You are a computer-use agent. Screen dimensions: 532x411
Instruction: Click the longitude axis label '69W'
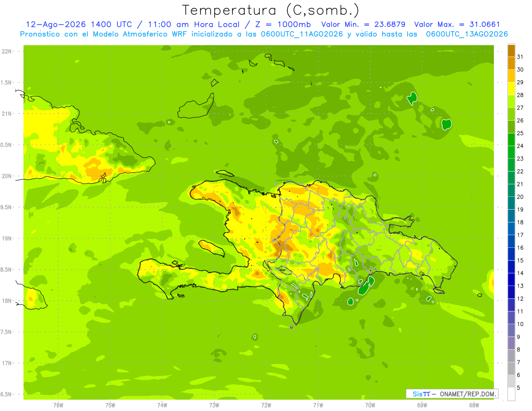tap(422, 405)
